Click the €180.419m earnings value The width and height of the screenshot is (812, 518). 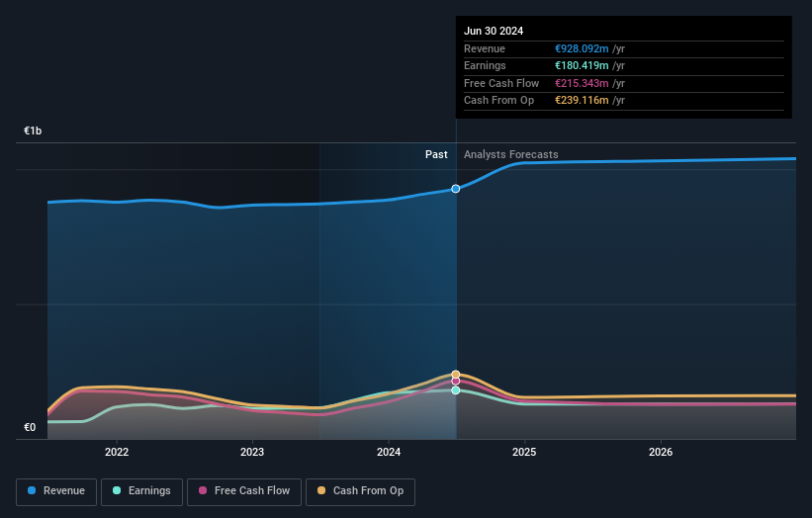582,65
